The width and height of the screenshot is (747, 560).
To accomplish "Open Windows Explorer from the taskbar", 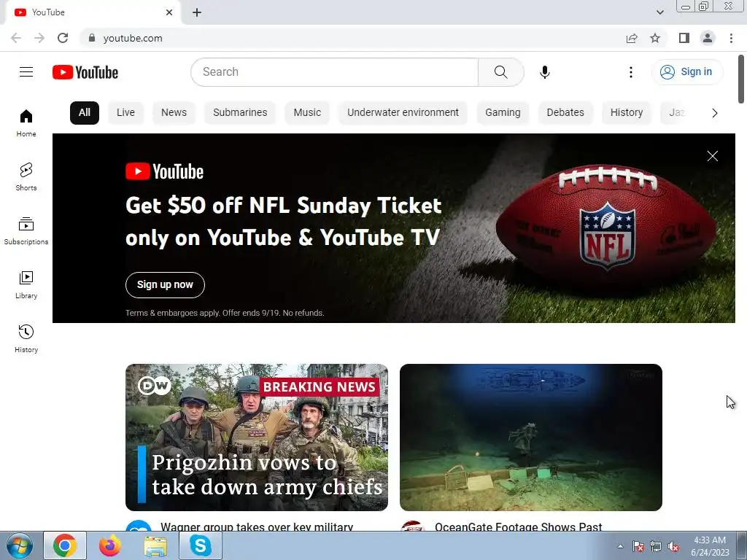I will point(155,545).
